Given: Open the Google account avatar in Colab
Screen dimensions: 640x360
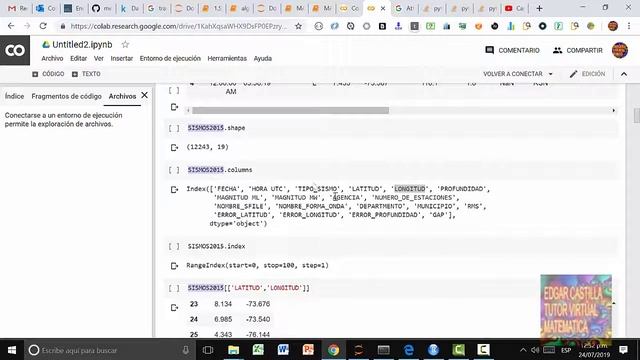Looking at the screenshot, I should tap(620, 50).
